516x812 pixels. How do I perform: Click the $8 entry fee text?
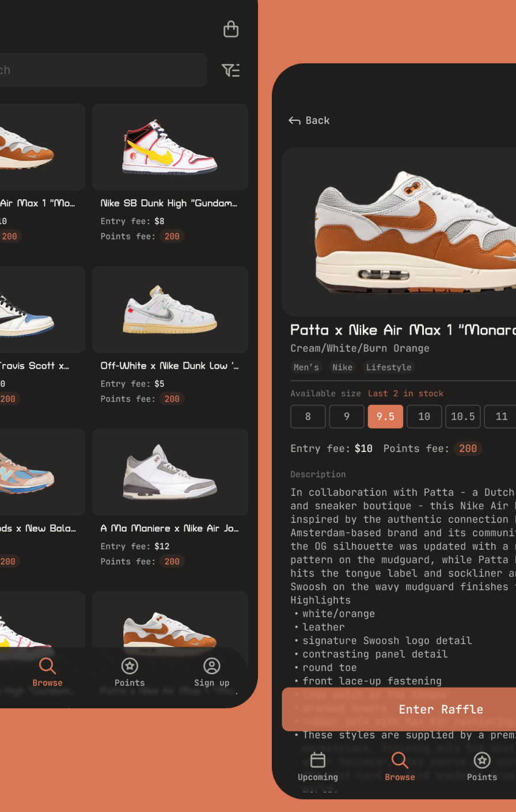160,221
